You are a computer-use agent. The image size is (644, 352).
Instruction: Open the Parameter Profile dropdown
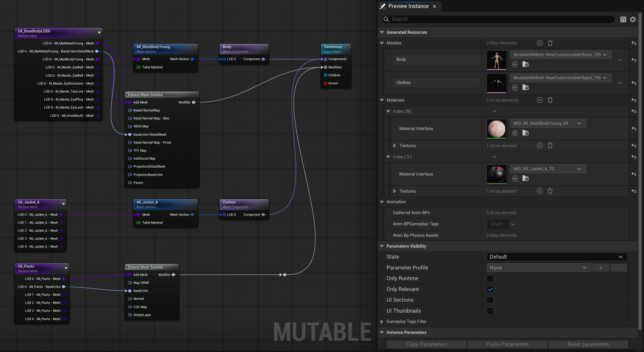click(x=539, y=268)
